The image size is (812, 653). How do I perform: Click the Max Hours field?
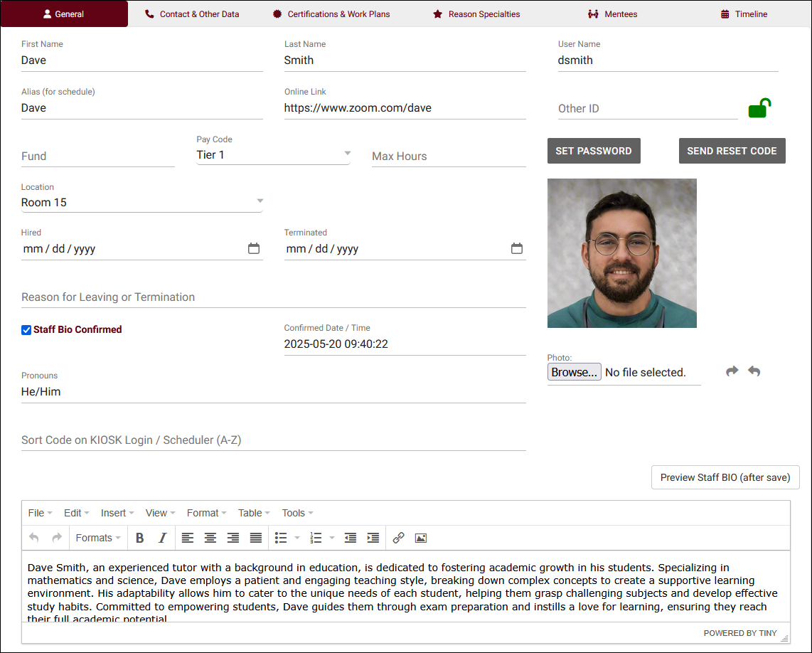point(449,156)
